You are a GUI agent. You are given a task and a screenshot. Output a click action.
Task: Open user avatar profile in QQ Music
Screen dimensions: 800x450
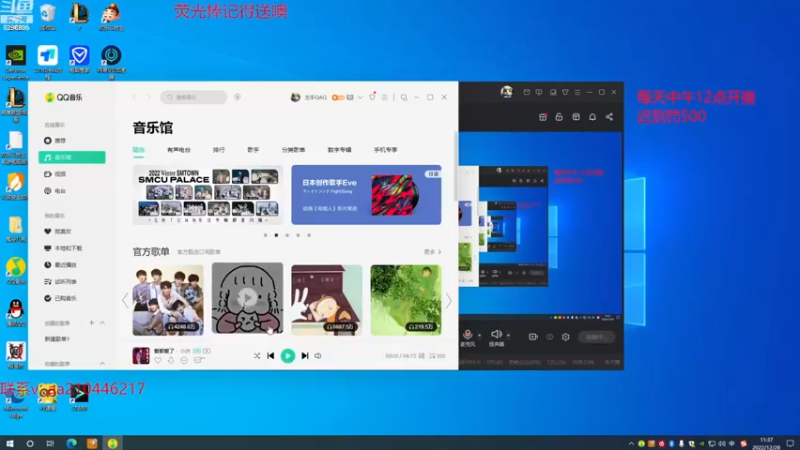(295, 97)
